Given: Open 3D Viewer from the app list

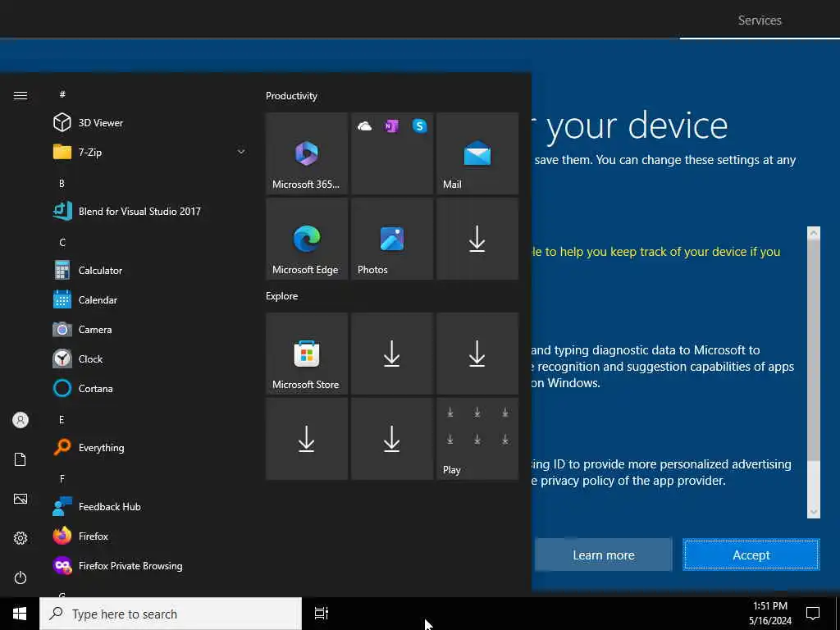Looking at the screenshot, I should click(150, 123).
